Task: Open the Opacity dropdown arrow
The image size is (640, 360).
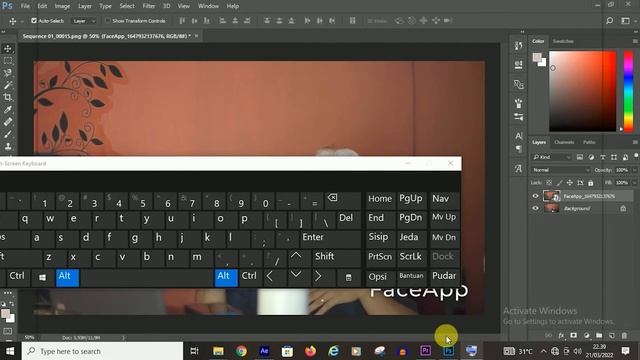Action: [635, 170]
